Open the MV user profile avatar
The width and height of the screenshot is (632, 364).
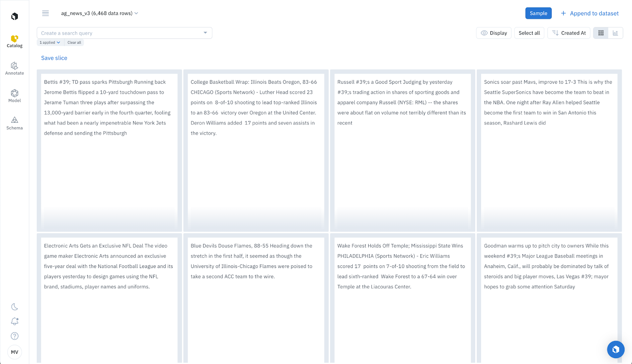(15, 352)
